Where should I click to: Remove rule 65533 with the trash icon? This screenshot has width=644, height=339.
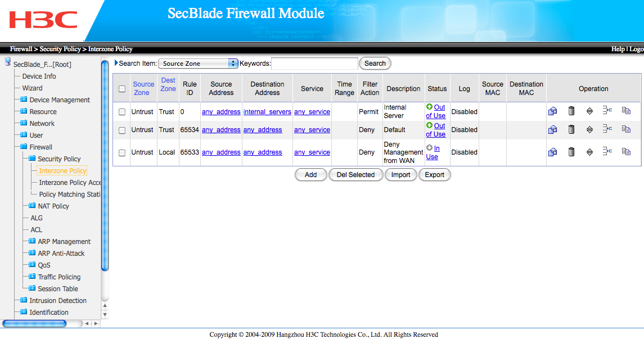click(571, 152)
